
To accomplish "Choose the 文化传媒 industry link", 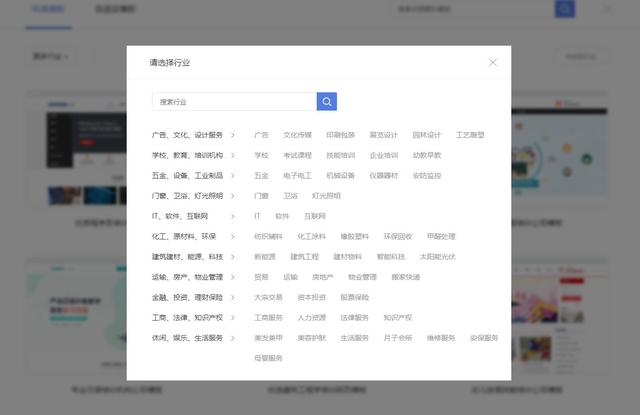I will tap(297, 135).
